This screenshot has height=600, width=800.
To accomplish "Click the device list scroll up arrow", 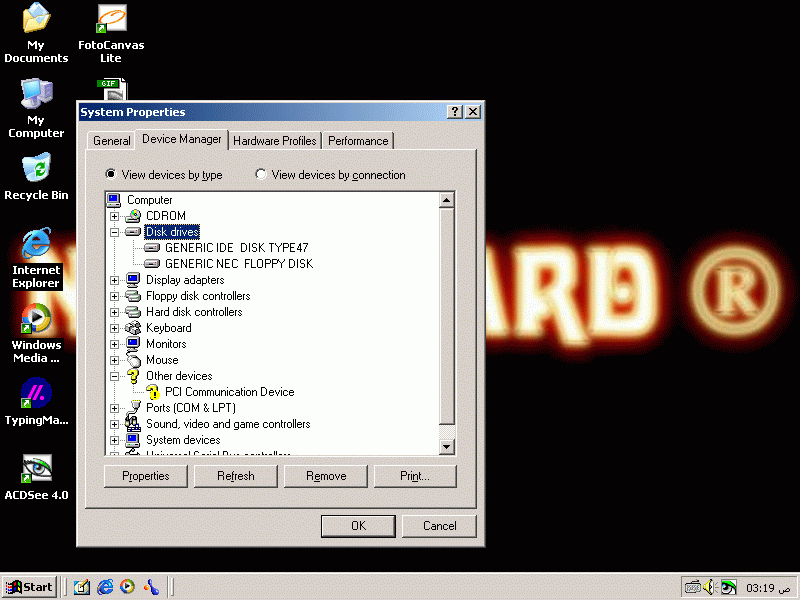I will tap(446, 200).
